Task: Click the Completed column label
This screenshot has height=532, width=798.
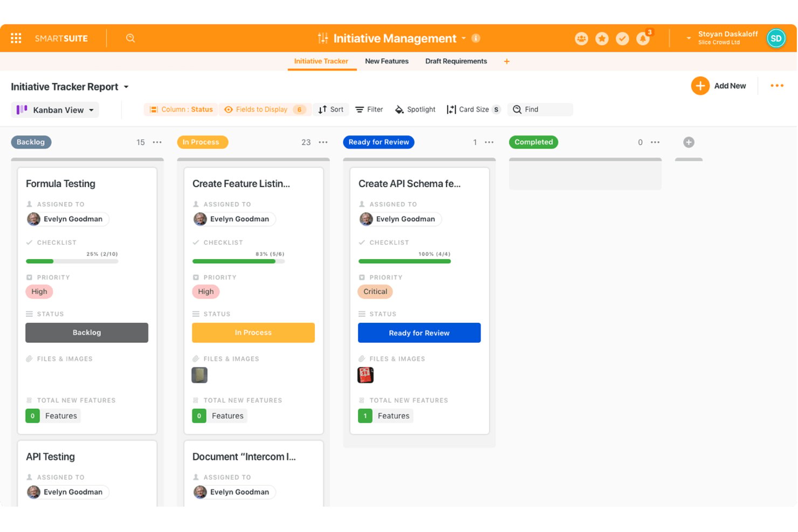Action: tap(533, 142)
